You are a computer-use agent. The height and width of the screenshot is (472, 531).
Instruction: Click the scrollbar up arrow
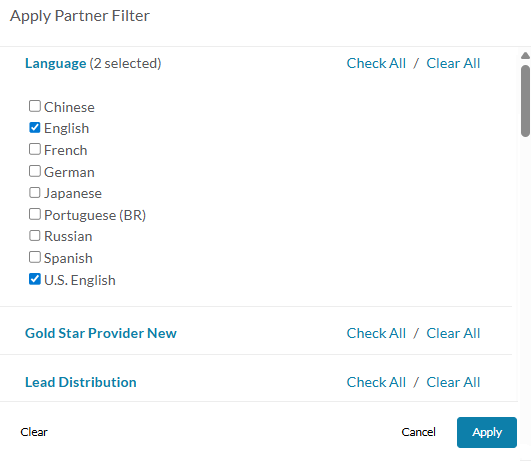[525, 56]
